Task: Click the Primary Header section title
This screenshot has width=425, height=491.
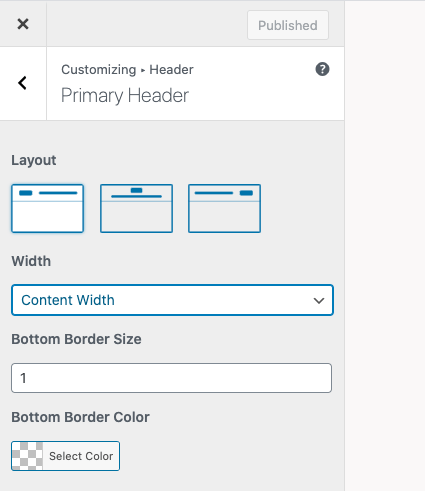Action: coord(125,96)
